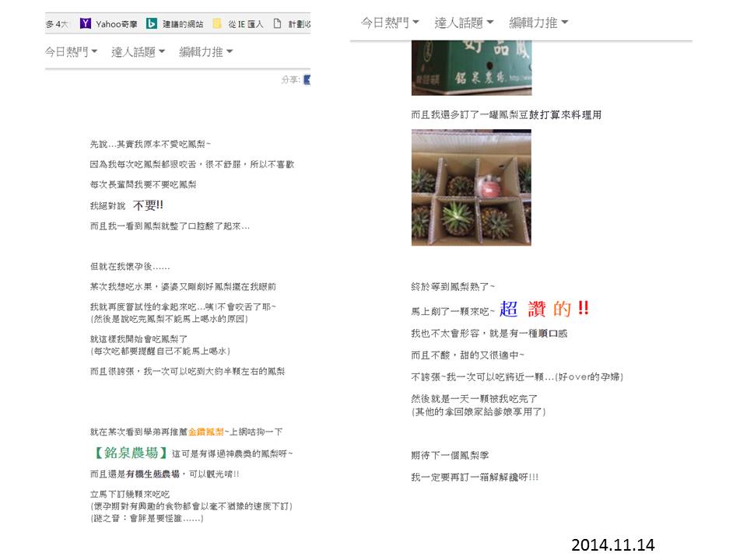Click the Bing icon for 建議的網站

(151, 24)
